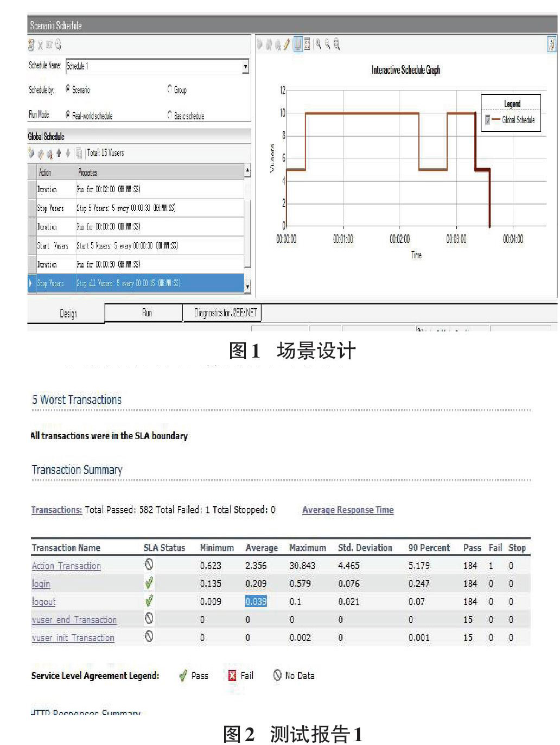Click the Global Schedule legend line swatch
Viewport: 560px width, 745px height.
(496, 120)
